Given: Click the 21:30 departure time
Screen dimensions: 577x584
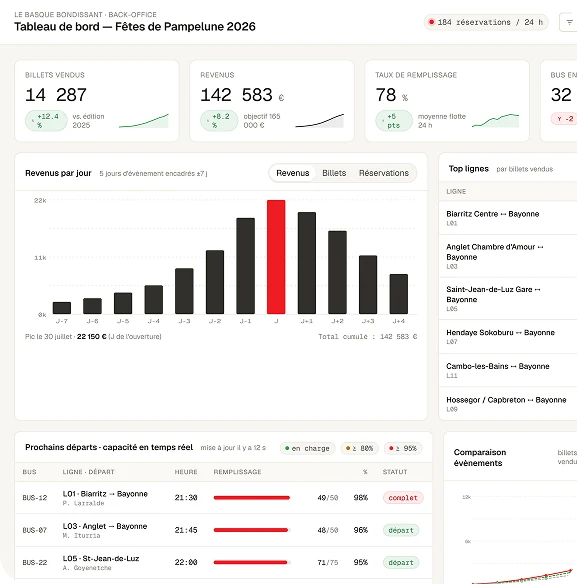Looking at the screenshot, I should (186, 498).
